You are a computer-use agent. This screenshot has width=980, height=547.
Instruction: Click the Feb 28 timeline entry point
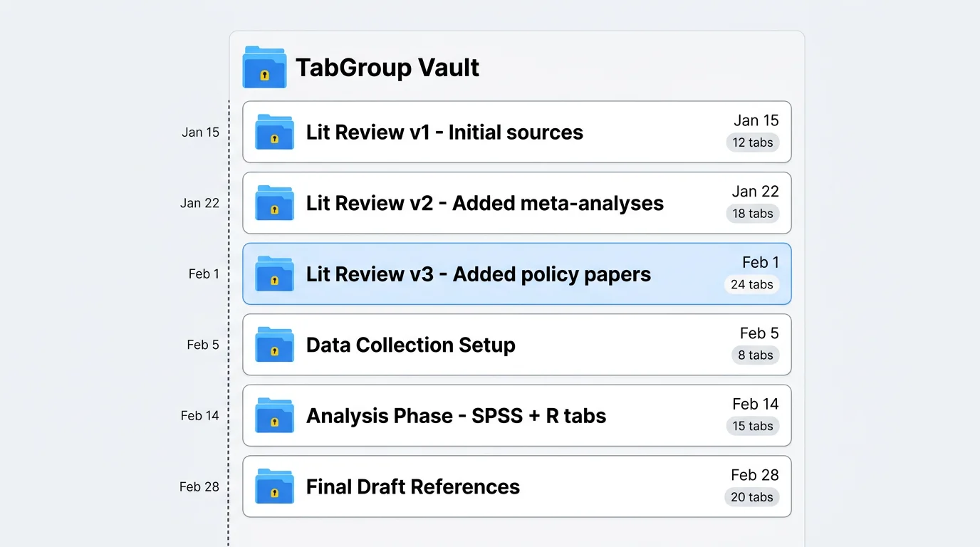(x=199, y=486)
